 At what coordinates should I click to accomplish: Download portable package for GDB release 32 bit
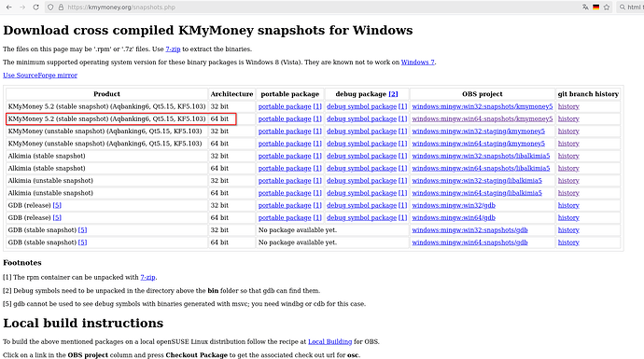click(285, 205)
